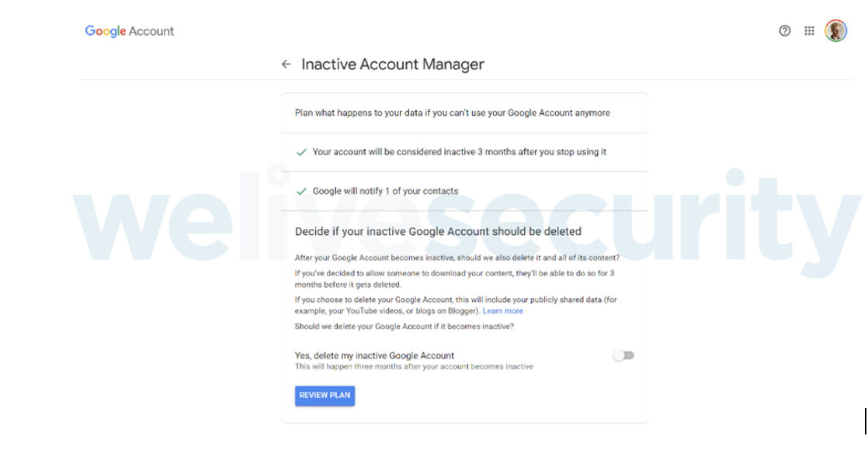Click the 'Decide if your inactive Google Account should be deleted' heading
The width and height of the screenshot is (868, 450).
[438, 231]
